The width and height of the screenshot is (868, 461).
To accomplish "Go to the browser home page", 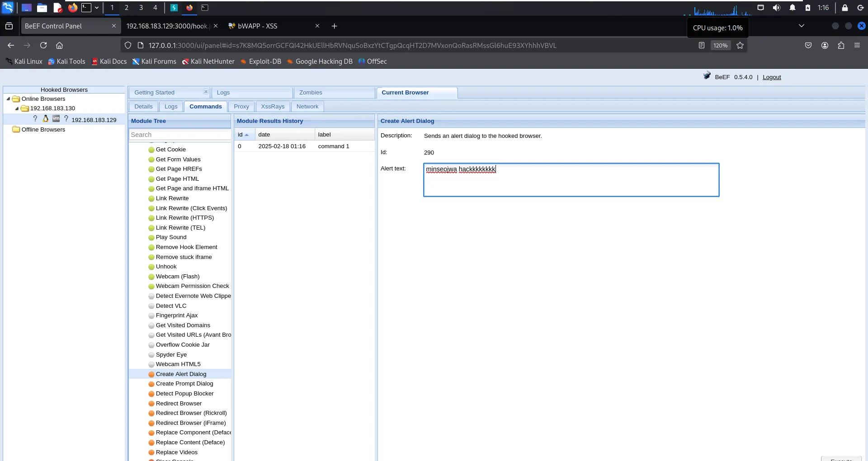I will (59, 45).
